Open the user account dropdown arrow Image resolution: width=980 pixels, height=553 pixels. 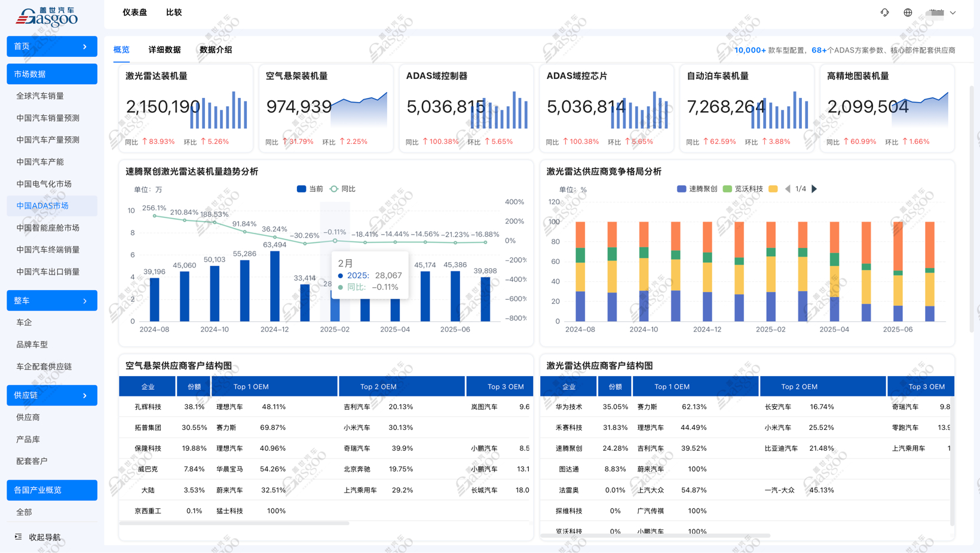[x=953, y=13]
